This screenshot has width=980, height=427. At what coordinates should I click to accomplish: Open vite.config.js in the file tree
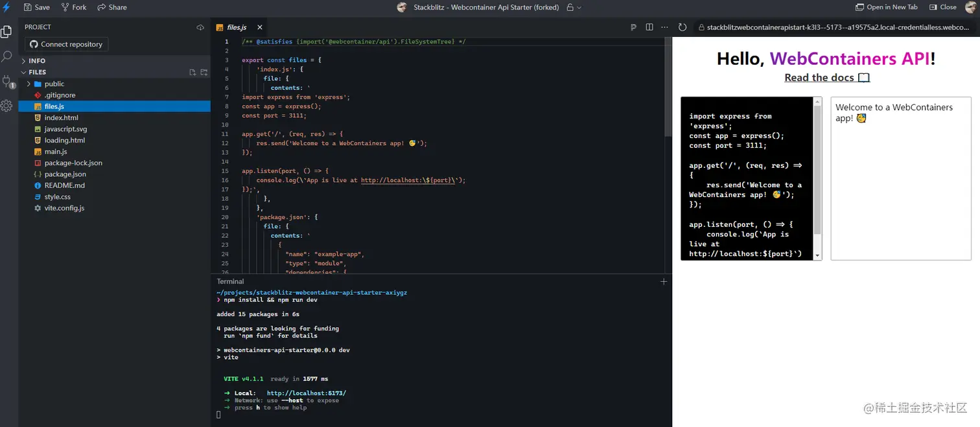(x=114, y=208)
